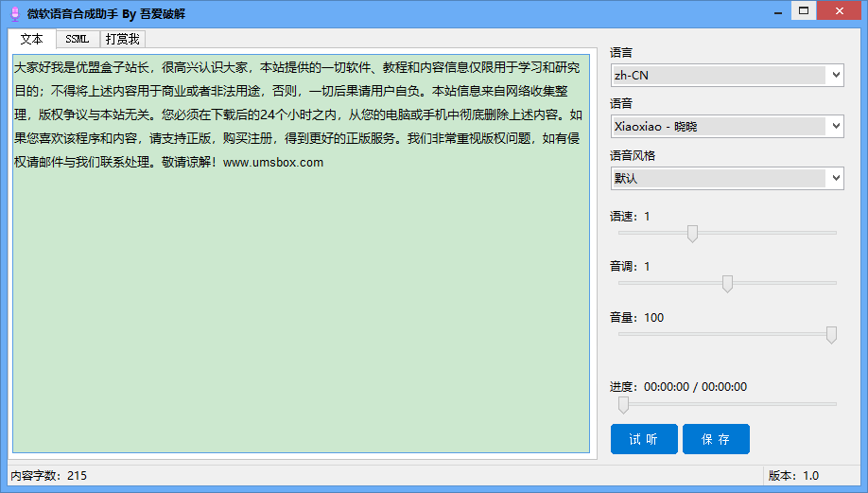Open the 打赏我 tab

pos(122,40)
